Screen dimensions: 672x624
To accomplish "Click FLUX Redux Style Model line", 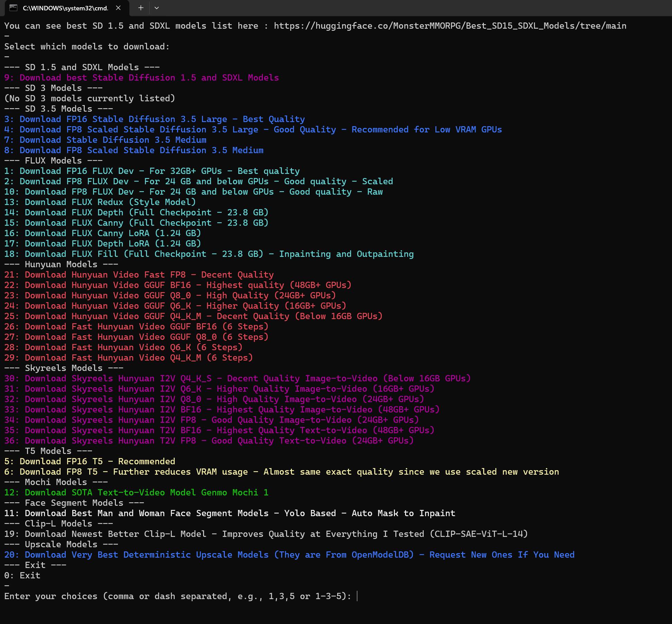I will click(x=100, y=202).
